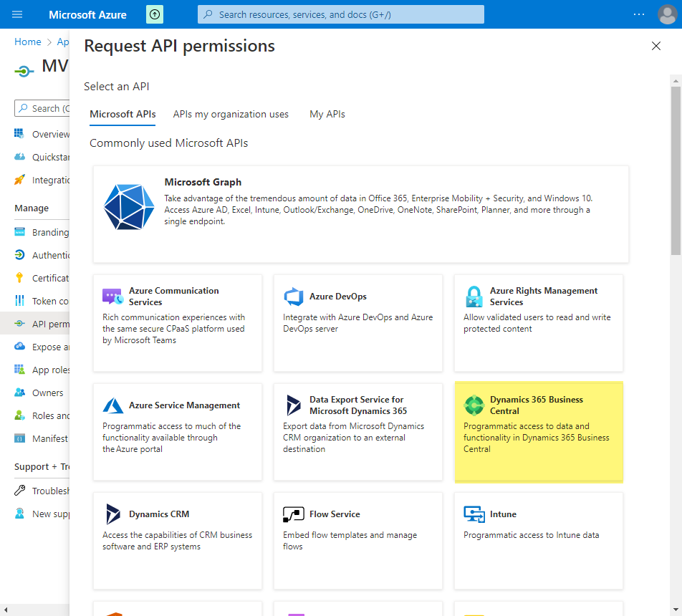682x616 pixels.
Task: Click the Manifest sidebar icon
Action: click(19, 438)
